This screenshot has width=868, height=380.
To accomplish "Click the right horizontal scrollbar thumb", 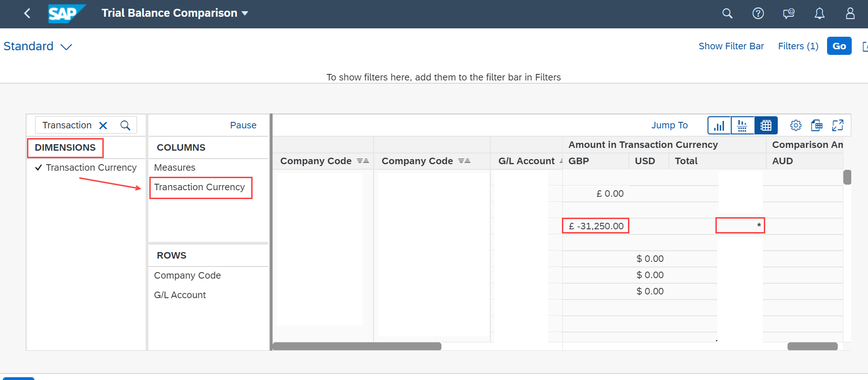I will coord(812,346).
